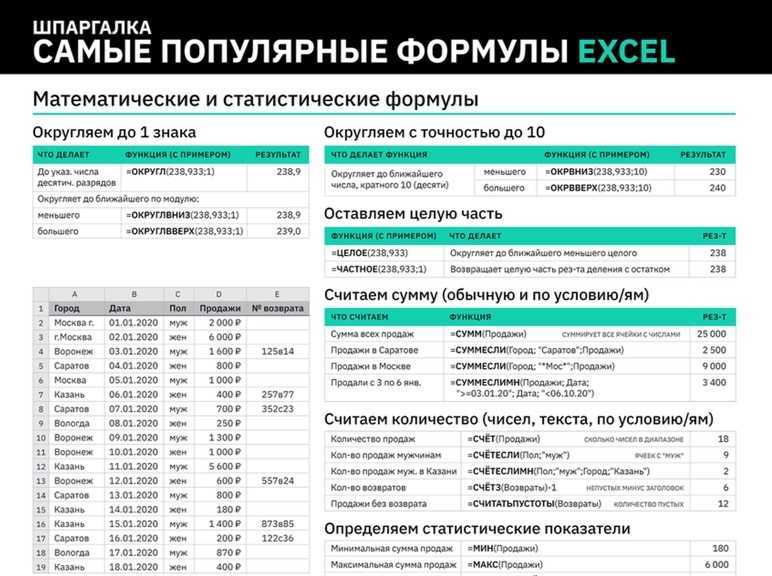Viewport: 772px width, 576px height.
Task: Click the result value 230
Action: 717,171
